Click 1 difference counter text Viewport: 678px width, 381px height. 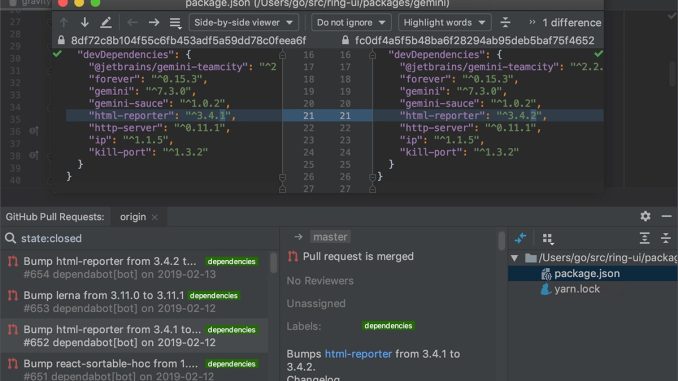pos(572,22)
